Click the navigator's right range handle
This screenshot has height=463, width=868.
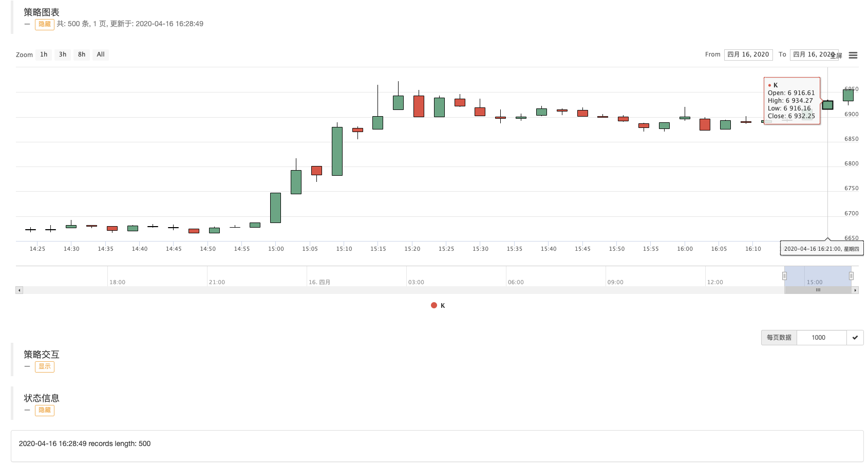click(x=851, y=276)
